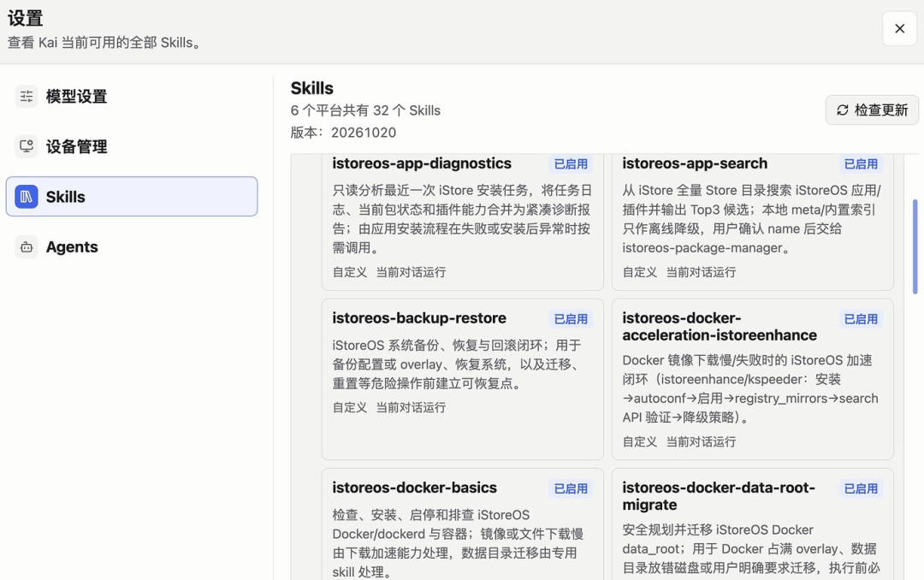This screenshot has width=924, height=580.
Task: Switch to Agents section
Action: [132, 247]
